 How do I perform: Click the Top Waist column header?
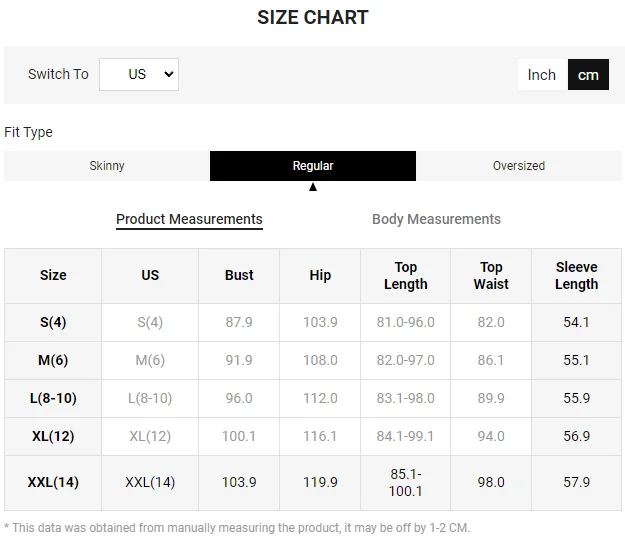coord(491,275)
